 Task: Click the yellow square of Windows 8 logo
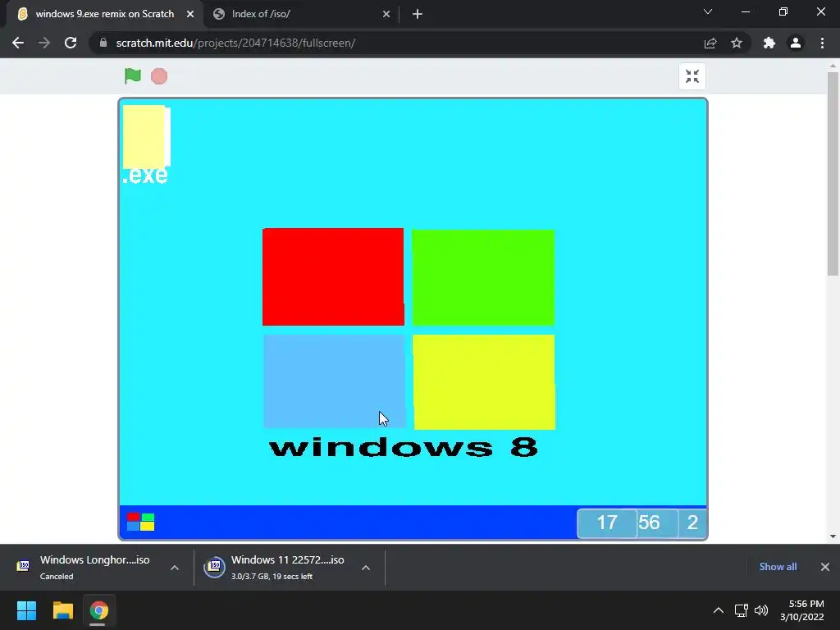point(484,382)
